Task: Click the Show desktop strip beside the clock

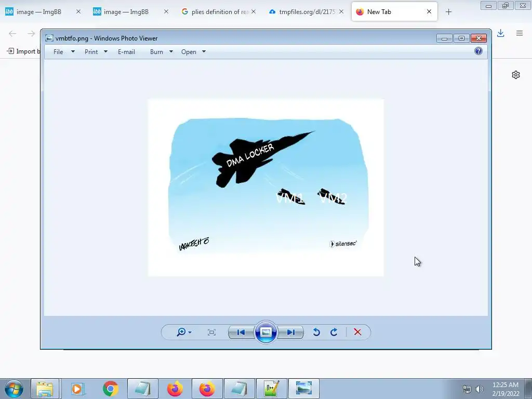Action: coord(528,389)
